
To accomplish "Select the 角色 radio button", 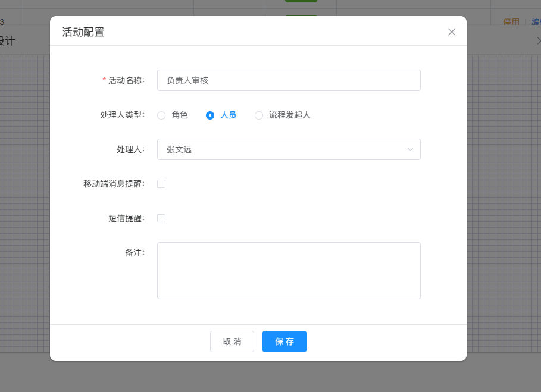I will [x=161, y=115].
